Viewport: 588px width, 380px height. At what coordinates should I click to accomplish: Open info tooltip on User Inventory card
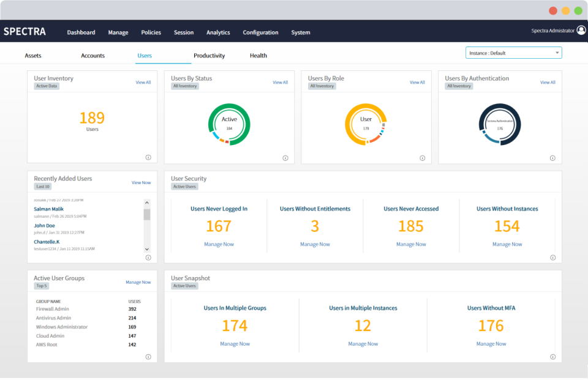pos(148,157)
